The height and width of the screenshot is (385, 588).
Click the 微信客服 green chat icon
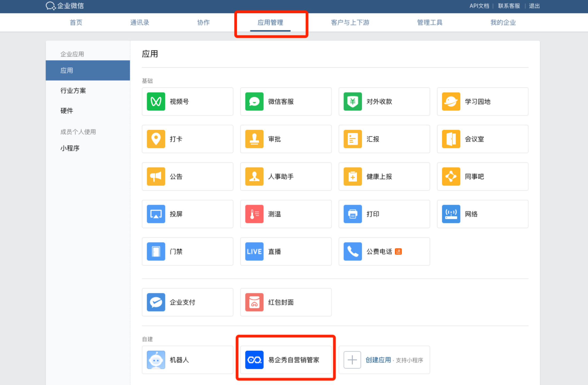pos(254,102)
